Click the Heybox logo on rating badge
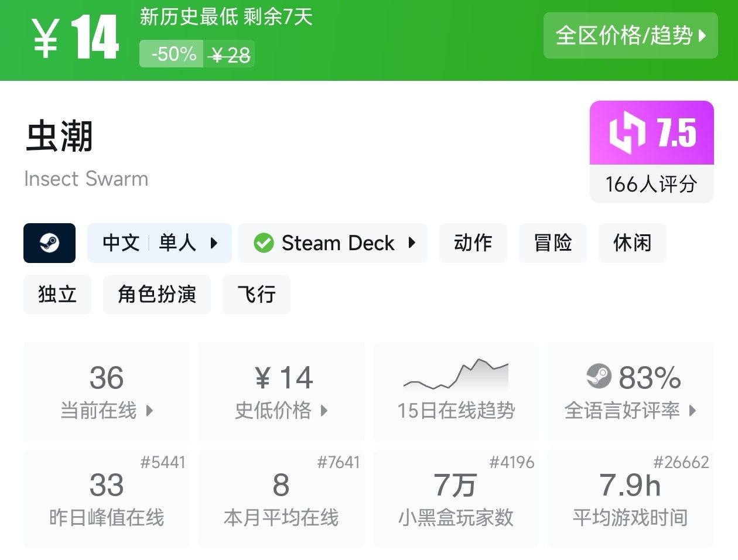Screen dimensions: 738x560 point(627,132)
